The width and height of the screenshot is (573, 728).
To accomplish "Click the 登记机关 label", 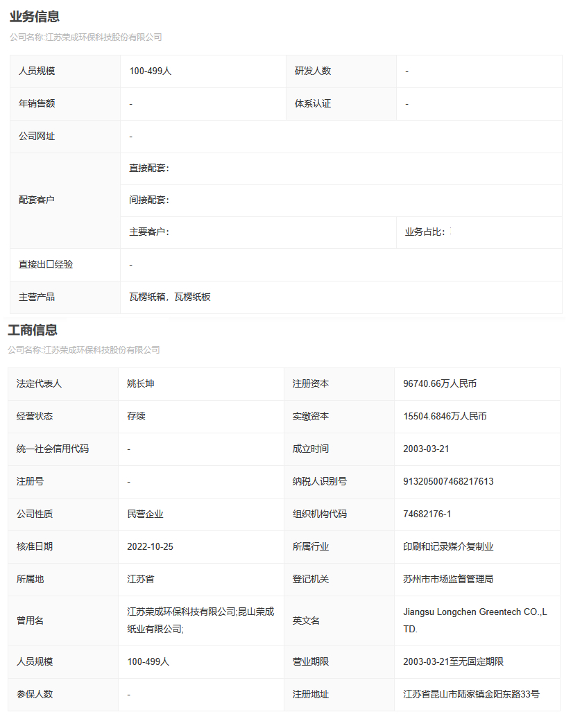I will tap(311, 579).
